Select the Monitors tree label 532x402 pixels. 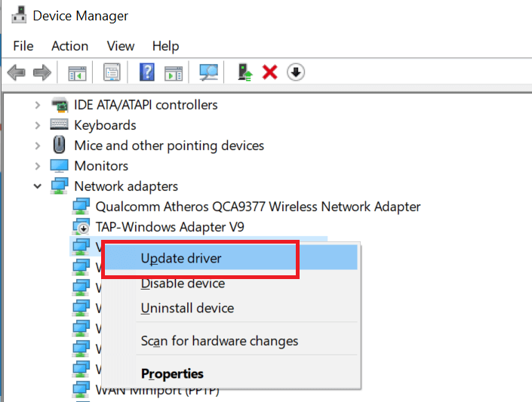click(x=101, y=166)
